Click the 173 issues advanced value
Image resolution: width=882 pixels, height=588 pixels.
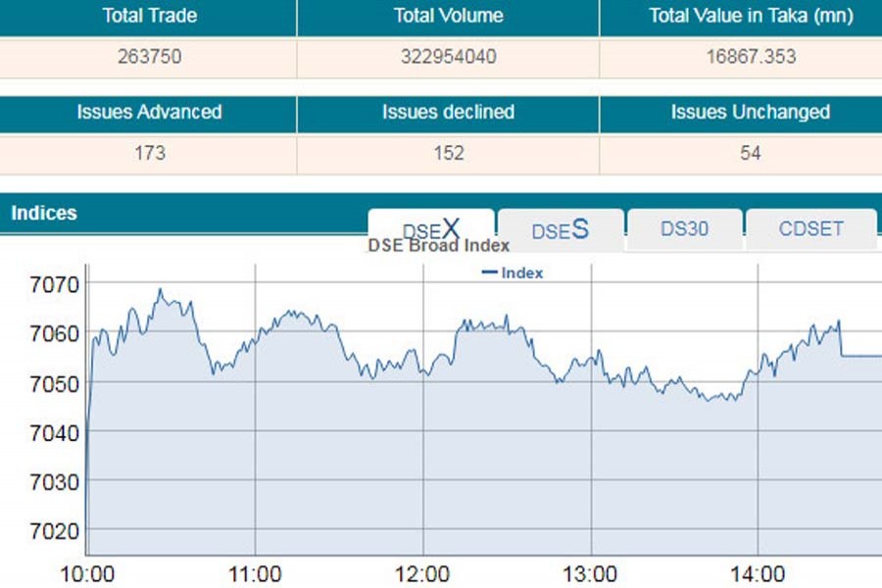[149, 153]
